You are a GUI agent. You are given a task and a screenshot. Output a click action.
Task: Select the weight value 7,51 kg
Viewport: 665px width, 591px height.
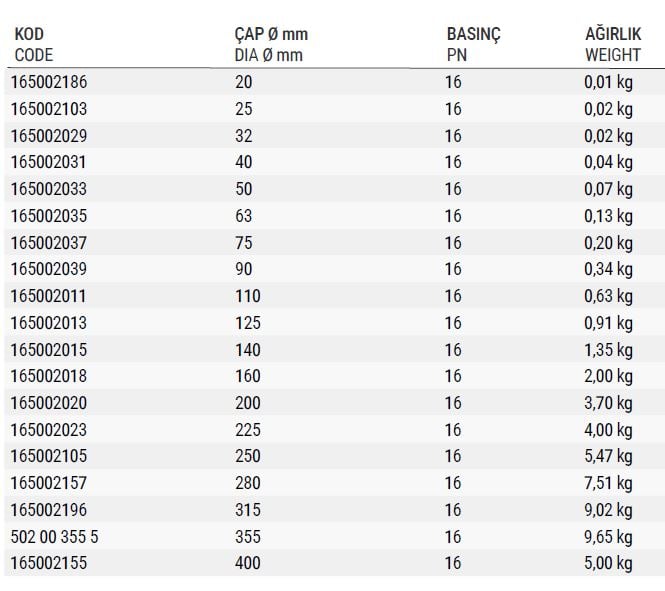pos(609,484)
